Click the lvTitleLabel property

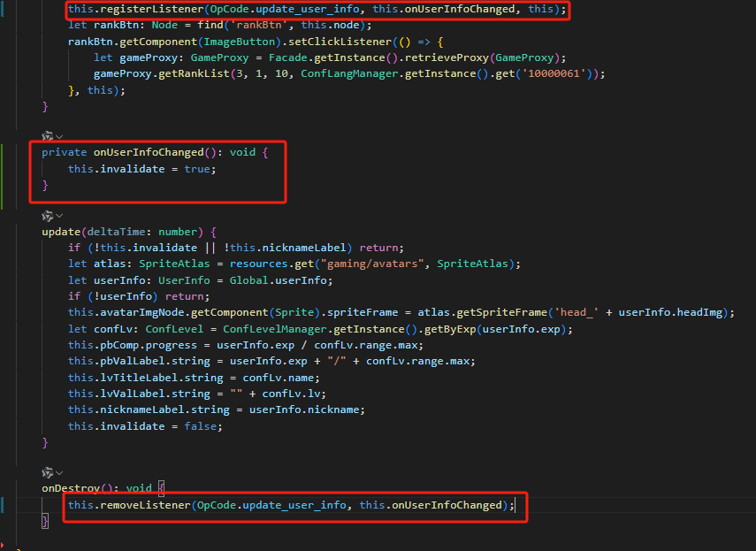point(139,378)
